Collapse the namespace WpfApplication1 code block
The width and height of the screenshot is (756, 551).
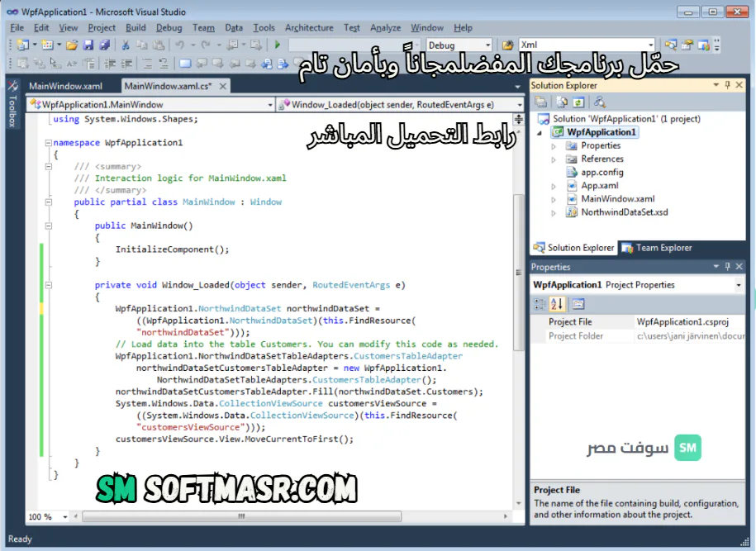48,143
